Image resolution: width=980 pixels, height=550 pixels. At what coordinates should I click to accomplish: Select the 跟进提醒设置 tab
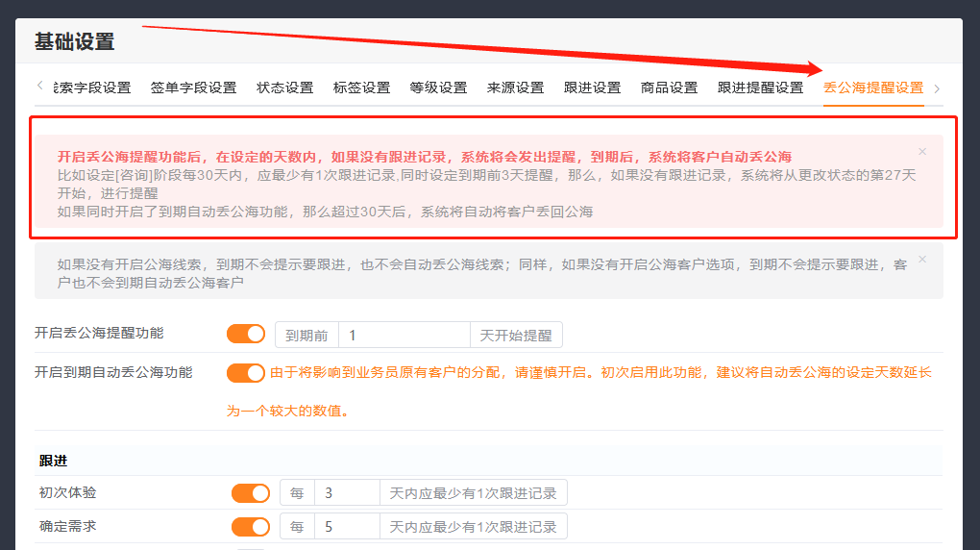[x=760, y=87]
